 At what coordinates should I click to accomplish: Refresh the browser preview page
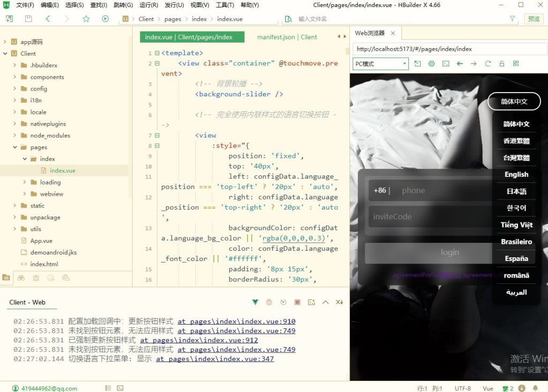click(488, 64)
